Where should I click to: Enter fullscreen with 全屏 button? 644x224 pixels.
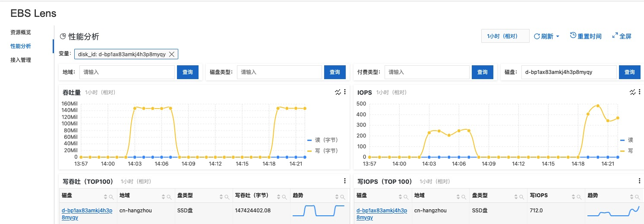[622, 36]
